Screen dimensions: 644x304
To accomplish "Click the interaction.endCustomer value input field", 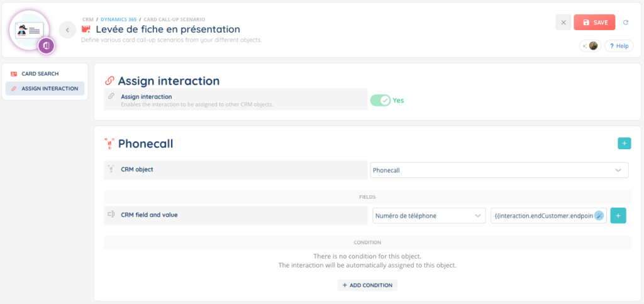I will click(543, 216).
